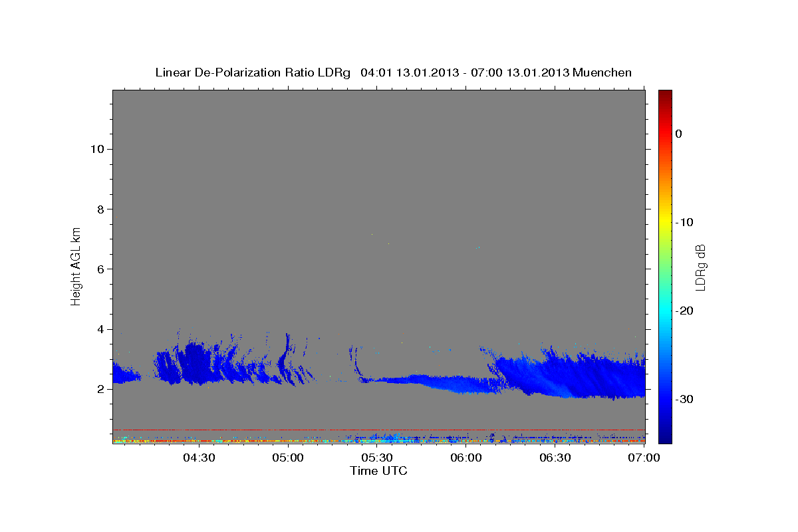Click the dark red top of the colorbar
The image size is (798, 532).
[665, 96]
